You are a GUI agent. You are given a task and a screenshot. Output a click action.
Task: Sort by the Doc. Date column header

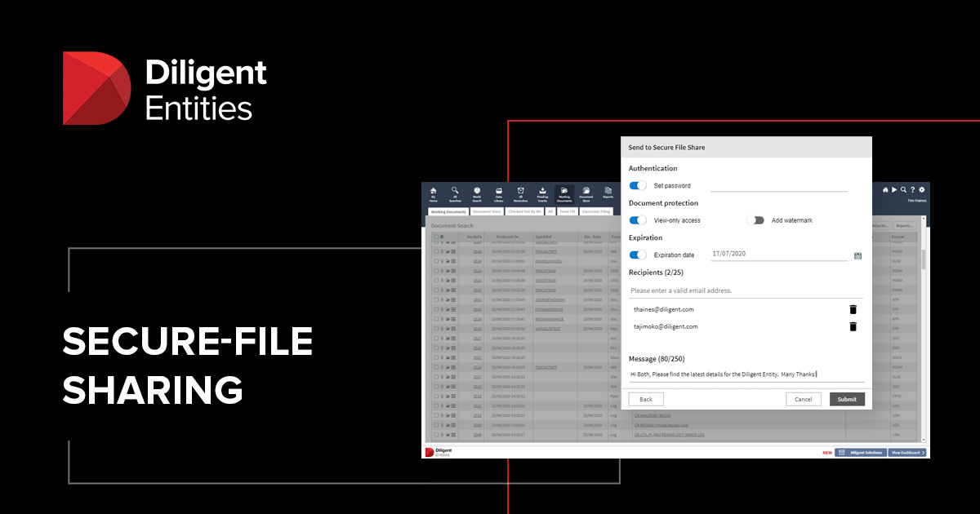pyautogui.click(x=592, y=237)
